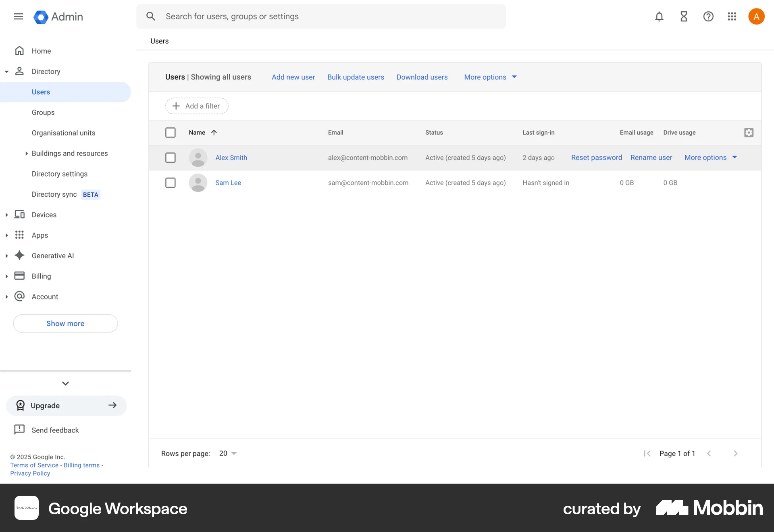Image resolution: width=774 pixels, height=532 pixels.
Task: Open Directory settings from sidebar
Action: (x=59, y=174)
